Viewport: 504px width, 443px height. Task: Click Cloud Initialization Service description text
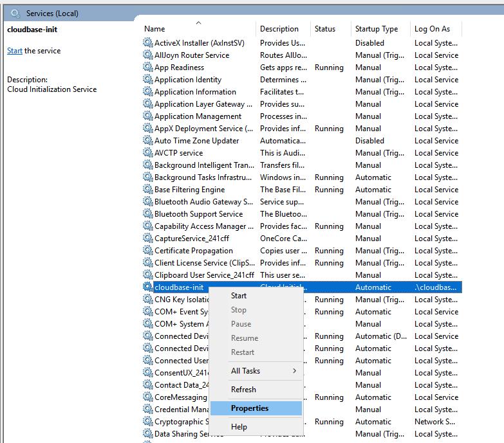(51, 89)
